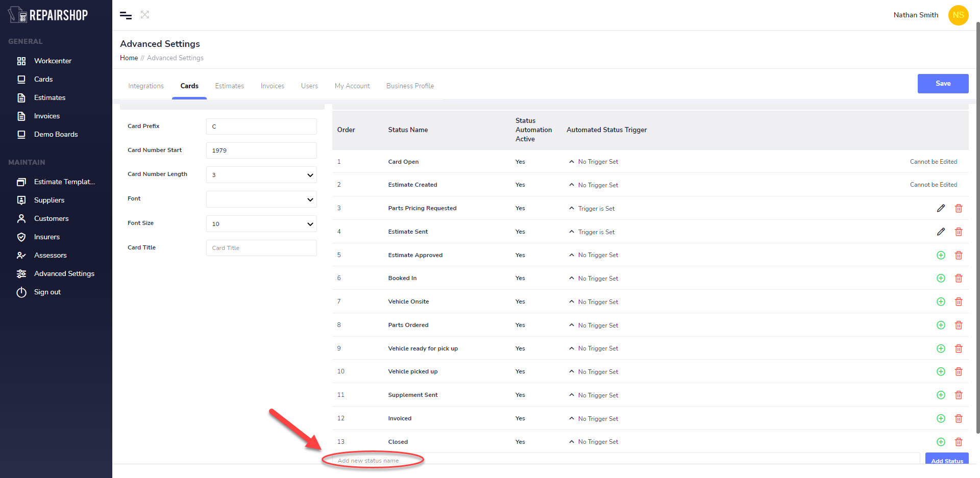The height and width of the screenshot is (478, 980).
Task: Edit trigger for Parts Pricing Requested status
Action: (941, 208)
